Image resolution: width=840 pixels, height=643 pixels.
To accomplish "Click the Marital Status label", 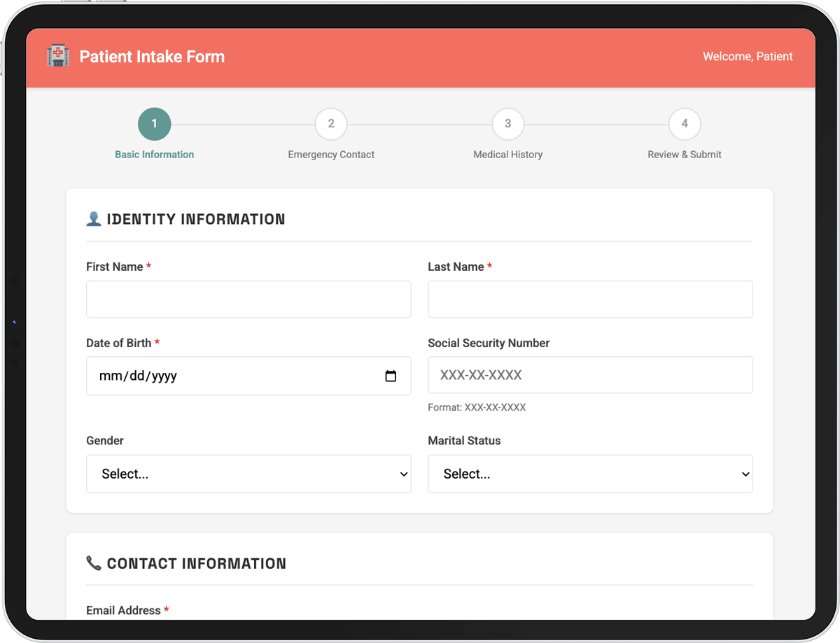I will tap(464, 441).
